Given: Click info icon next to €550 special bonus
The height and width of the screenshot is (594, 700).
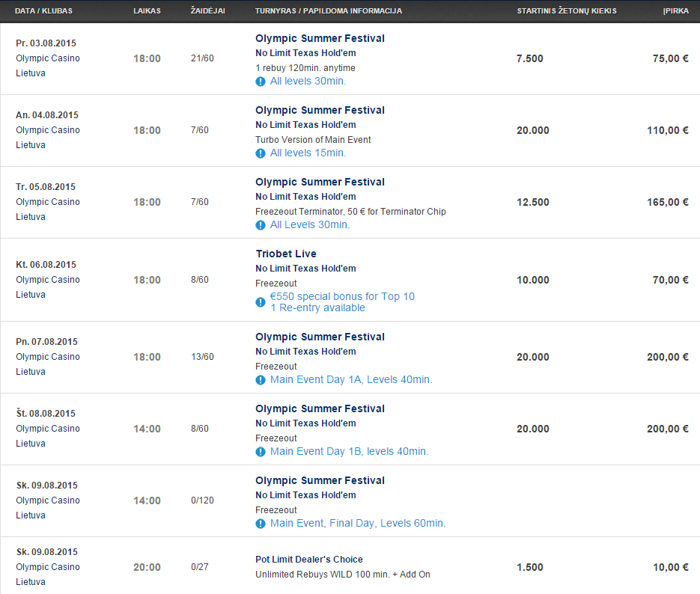Looking at the screenshot, I should (261, 302).
